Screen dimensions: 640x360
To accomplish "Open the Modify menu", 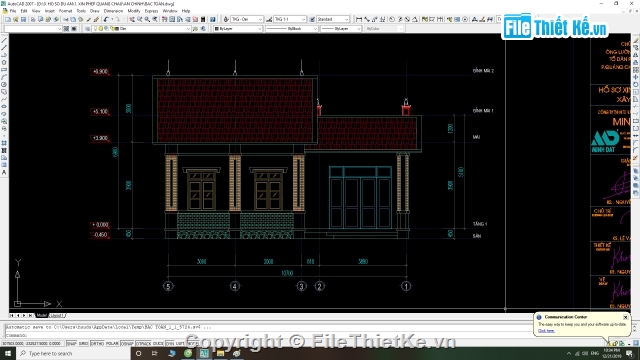I will 134,11.
